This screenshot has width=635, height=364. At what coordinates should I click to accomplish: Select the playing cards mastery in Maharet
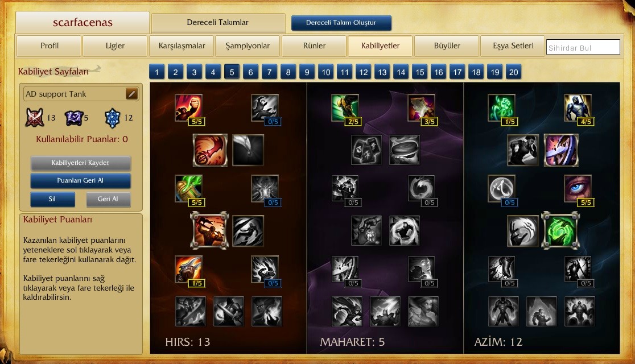point(366,150)
